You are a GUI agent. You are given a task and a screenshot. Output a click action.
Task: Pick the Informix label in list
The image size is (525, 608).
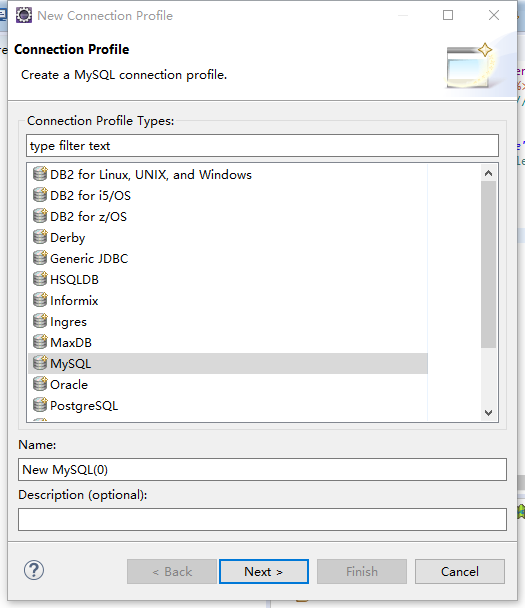click(74, 301)
